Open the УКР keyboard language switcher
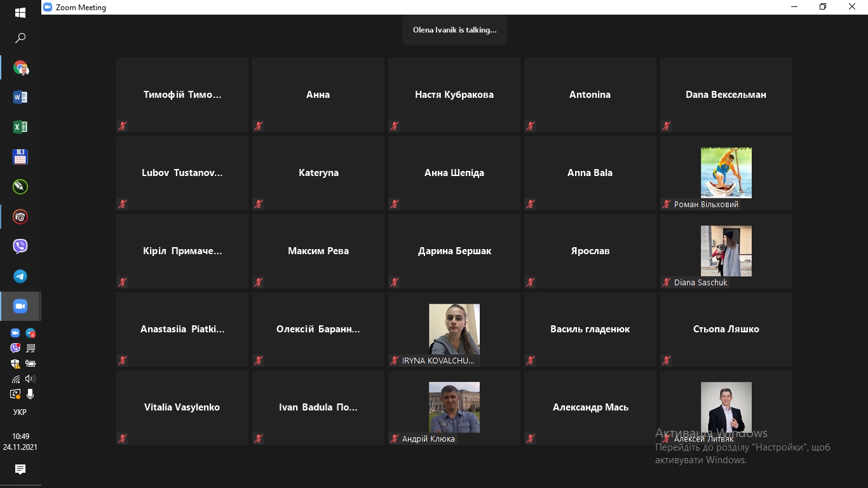Image resolution: width=868 pixels, height=488 pixels. (x=20, y=412)
